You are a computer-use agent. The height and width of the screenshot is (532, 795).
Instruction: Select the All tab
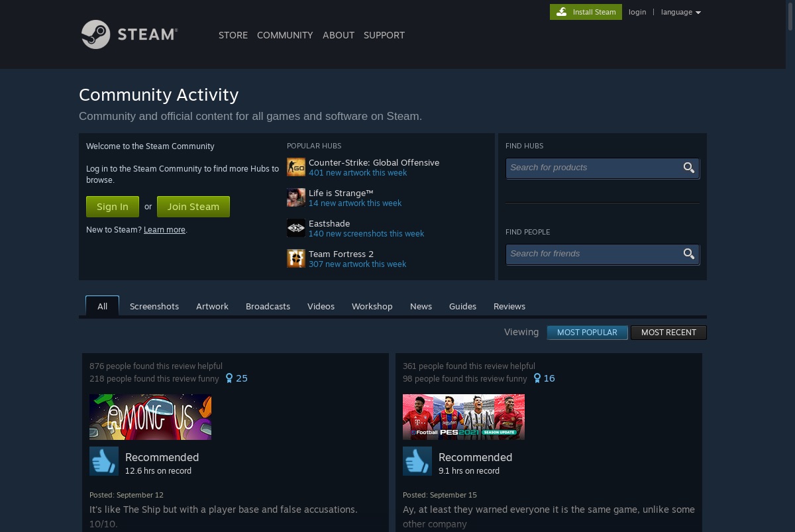coord(102,306)
